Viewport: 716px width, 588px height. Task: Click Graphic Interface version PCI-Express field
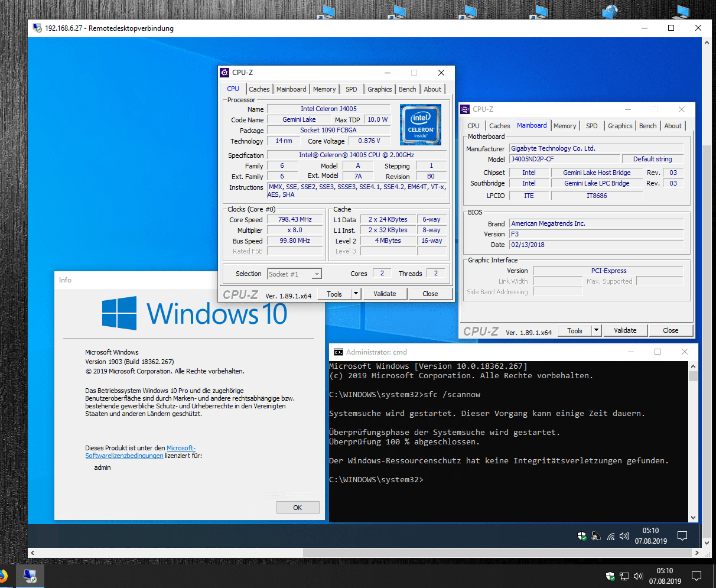click(608, 271)
